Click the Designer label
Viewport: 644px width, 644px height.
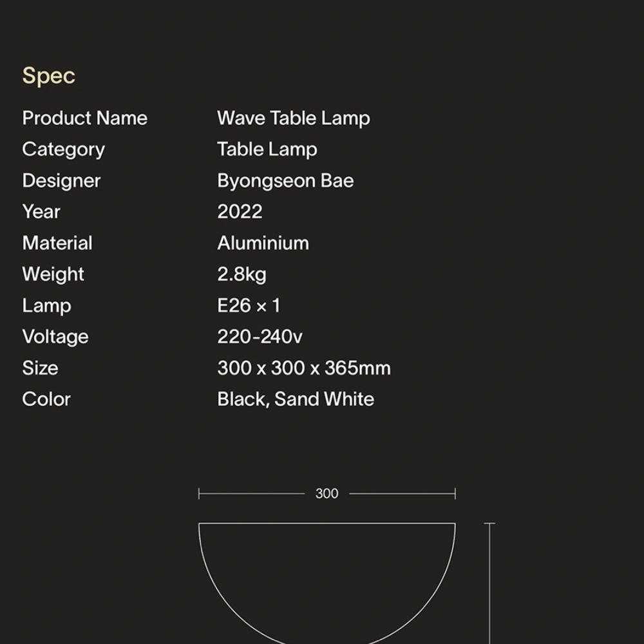point(61,180)
